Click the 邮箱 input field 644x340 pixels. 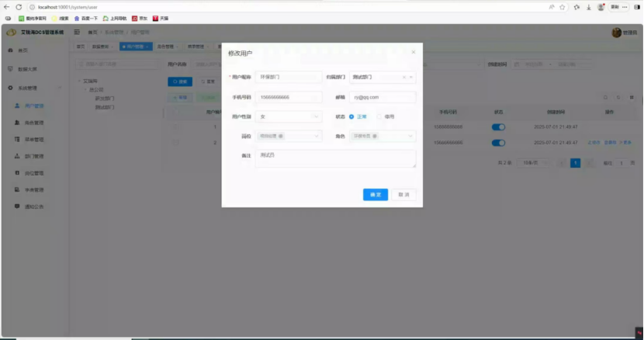coord(383,98)
